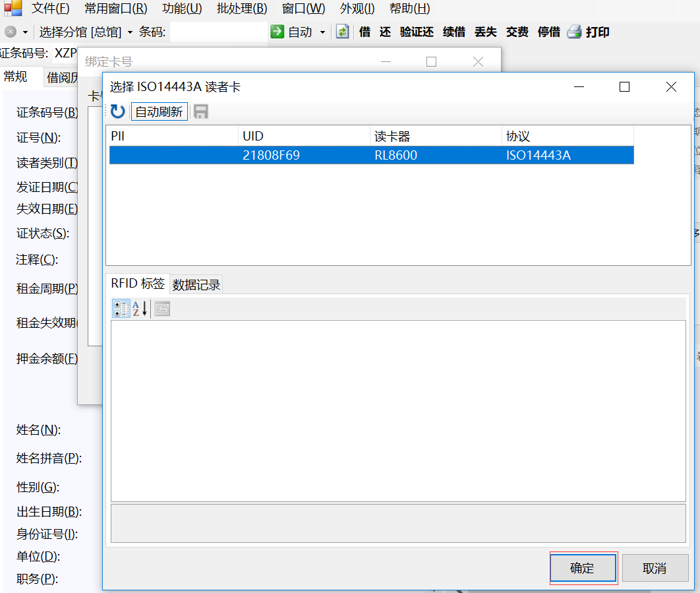Click the PII column header

point(173,136)
